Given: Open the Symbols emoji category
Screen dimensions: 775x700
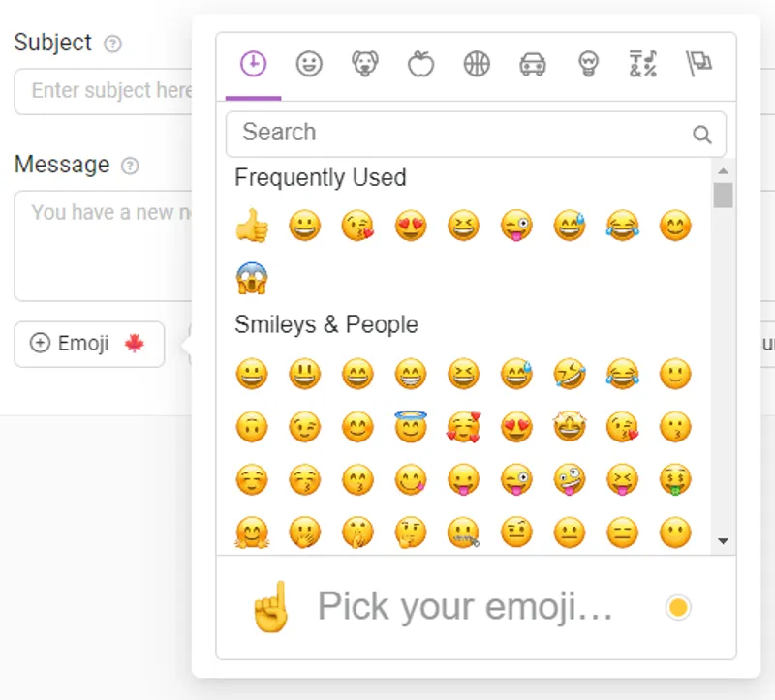Looking at the screenshot, I should click(x=643, y=65).
